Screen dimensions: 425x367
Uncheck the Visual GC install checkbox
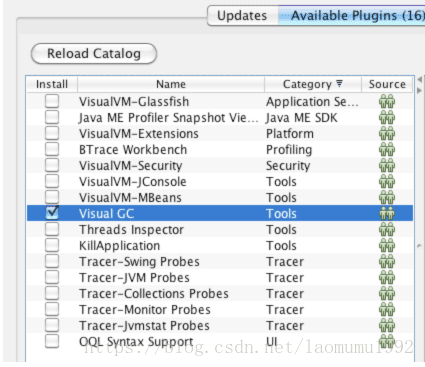point(52,213)
